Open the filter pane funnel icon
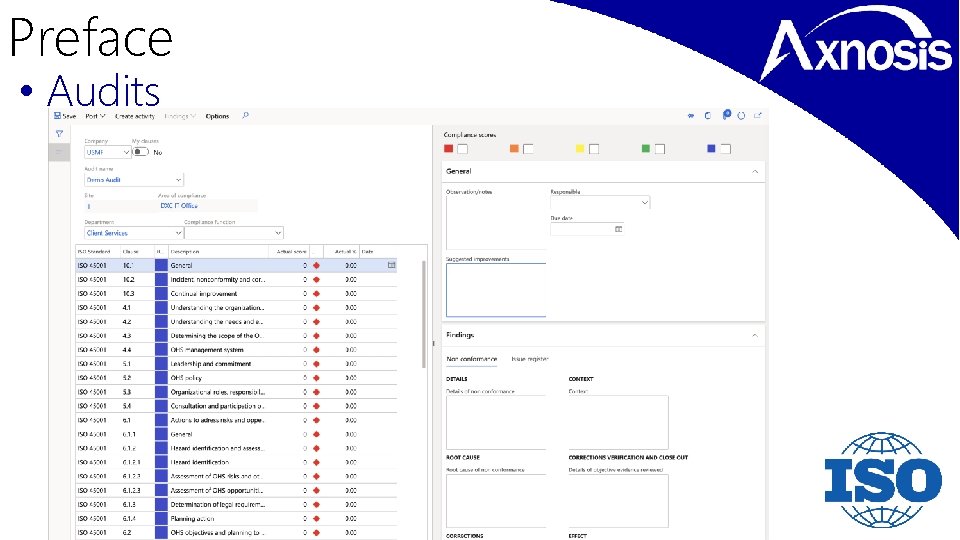The height and width of the screenshot is (540, 960). (x=59, y=133)
